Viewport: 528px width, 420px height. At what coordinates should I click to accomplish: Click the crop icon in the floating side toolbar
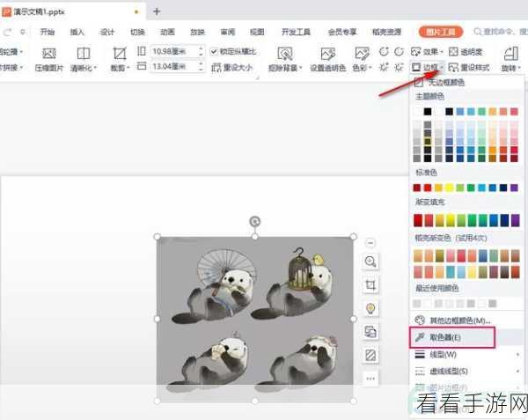click(x=370, y=285)
